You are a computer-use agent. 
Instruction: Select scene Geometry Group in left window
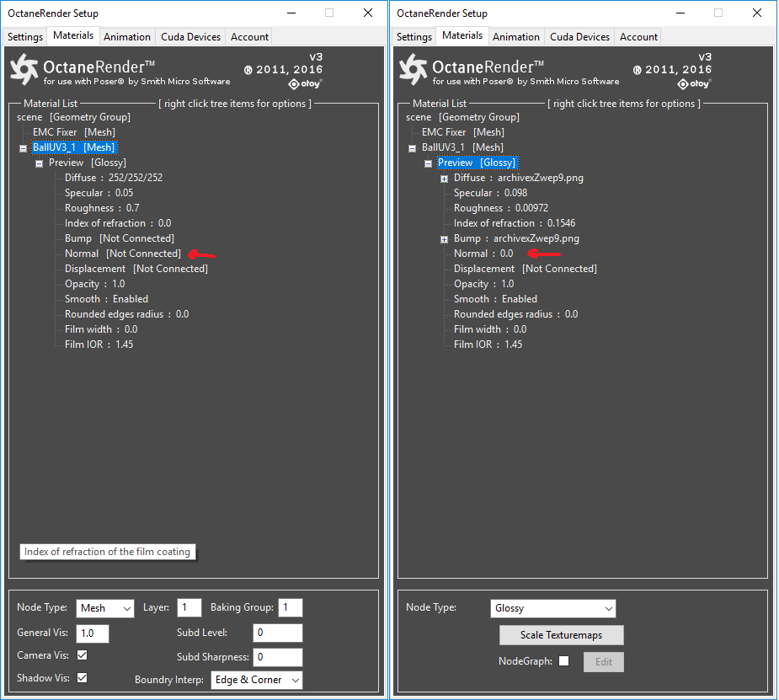[x=73, y=117]
